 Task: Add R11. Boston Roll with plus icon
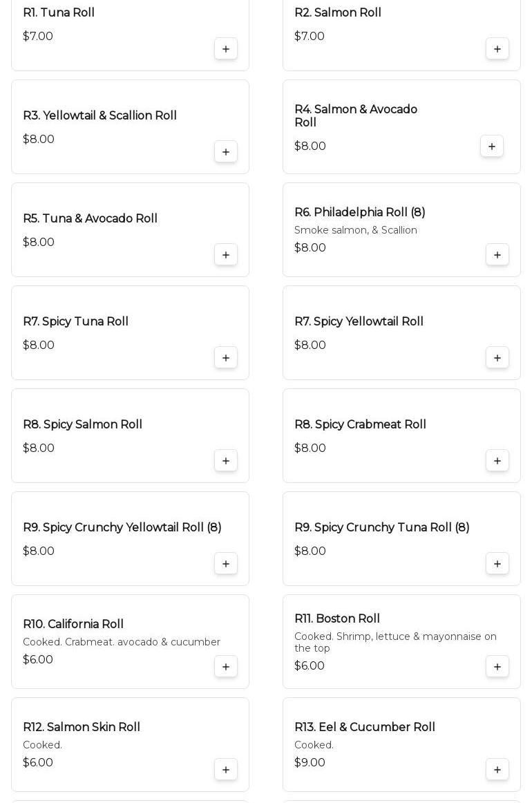coord(497,667)
